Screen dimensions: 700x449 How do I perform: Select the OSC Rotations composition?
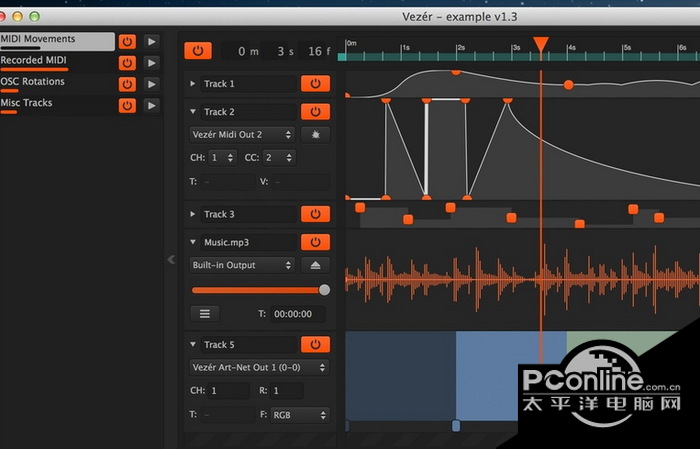57,84
